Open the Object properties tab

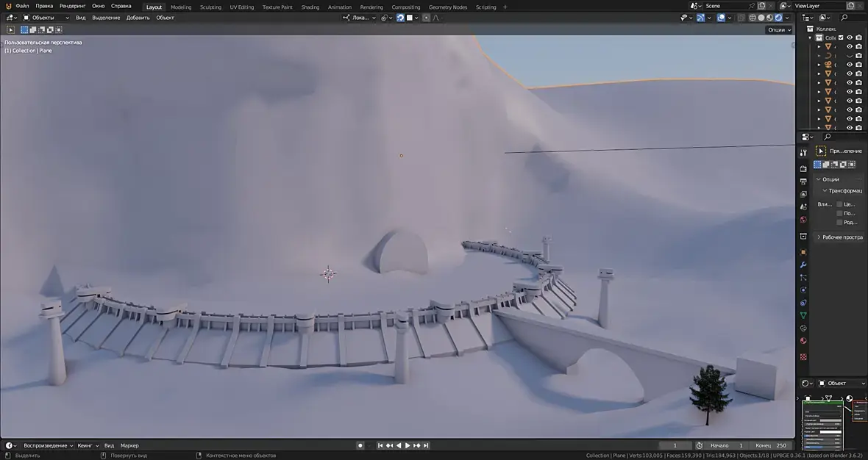803,252
